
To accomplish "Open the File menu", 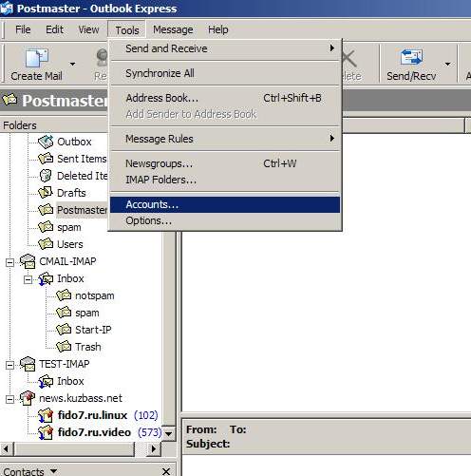I will pyautogui.click(x=23, y=29).
